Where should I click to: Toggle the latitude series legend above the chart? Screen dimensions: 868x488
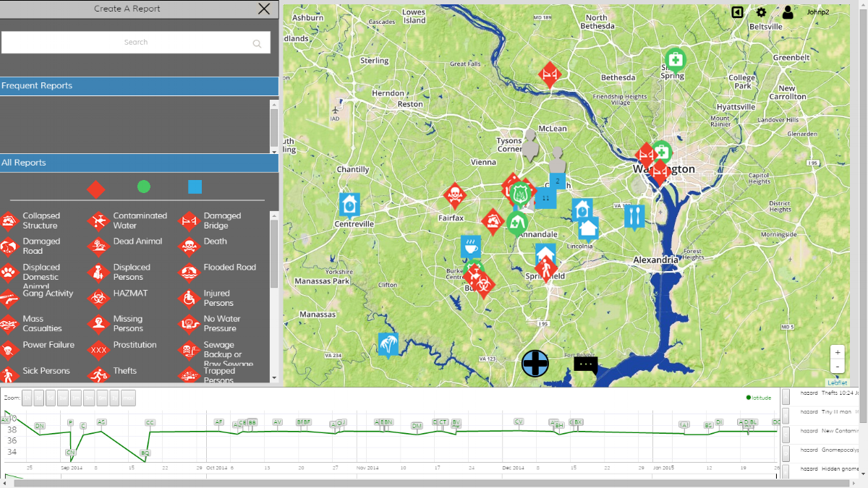click(x=759, y=397)
